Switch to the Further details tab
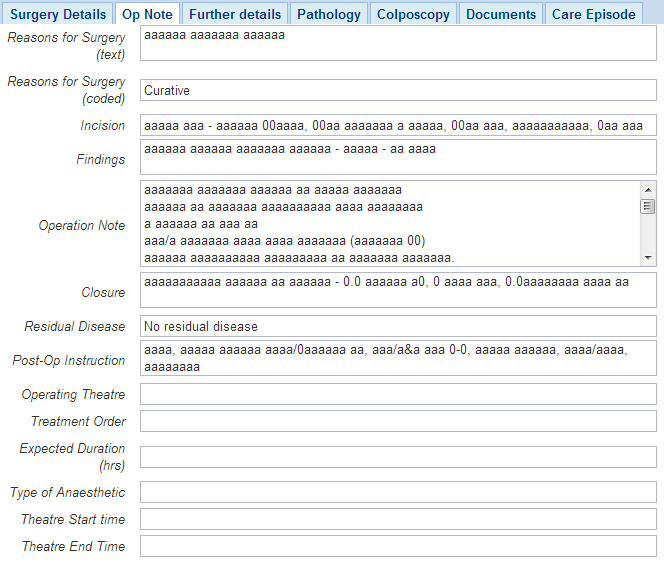Viewport: 664px width, 563px height. coord(235,14)
